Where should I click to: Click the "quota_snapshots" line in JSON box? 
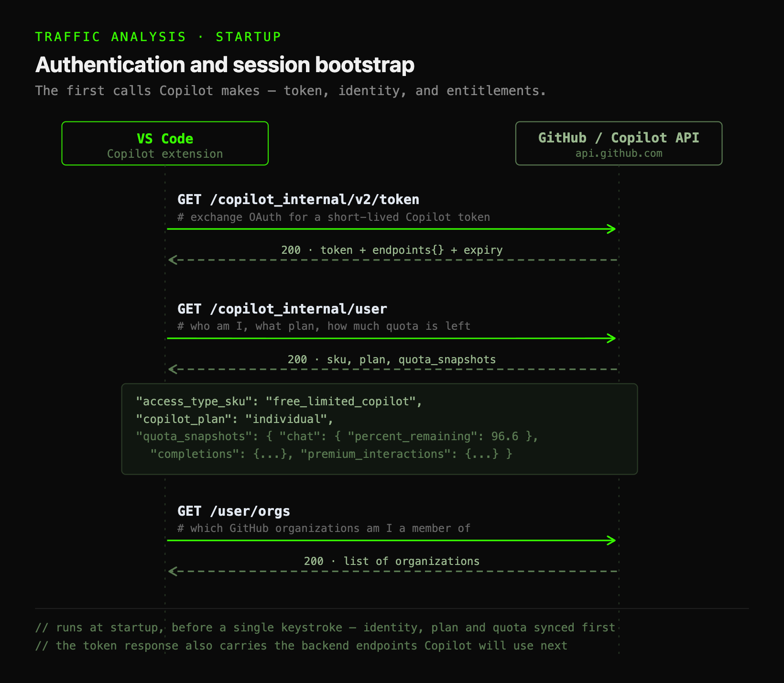point(338,436)
